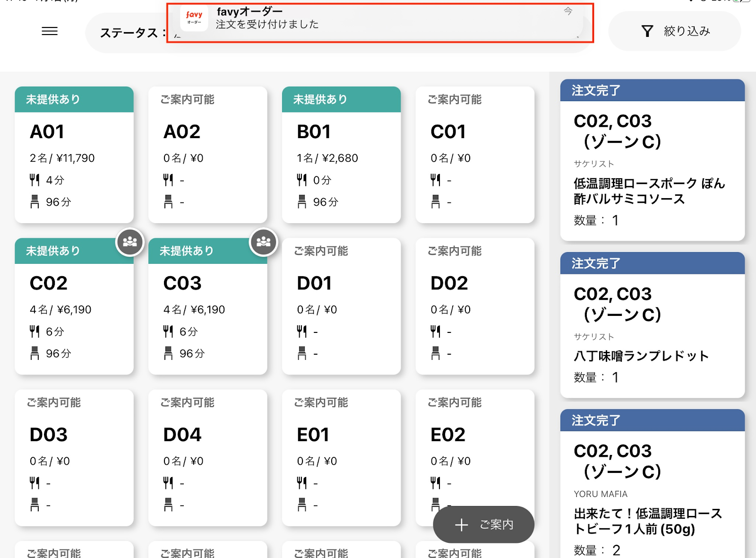The height and width of the screenshot is (558, 756).
Task: Click the 1名/ ¥2,680 amount
Action: [327, 158]
